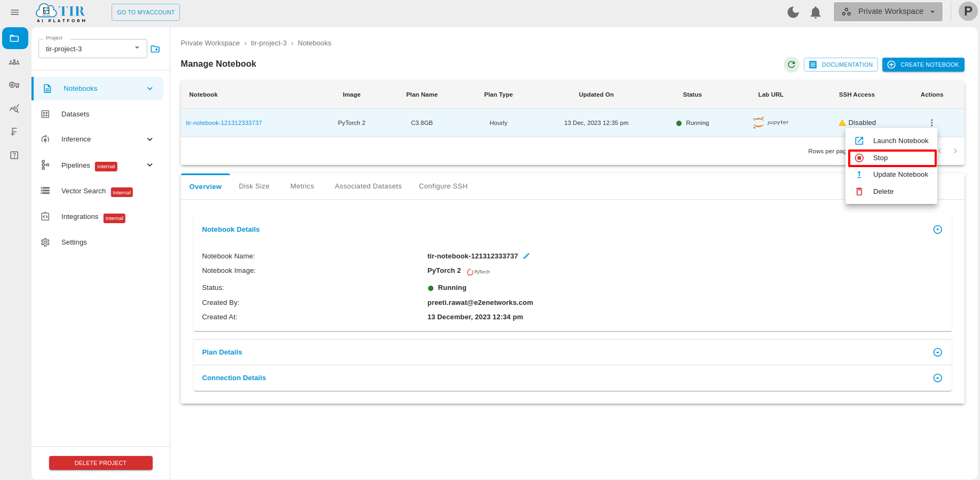
Task: Click the Notebooks breadcrumb
Action: pos(314,43)
